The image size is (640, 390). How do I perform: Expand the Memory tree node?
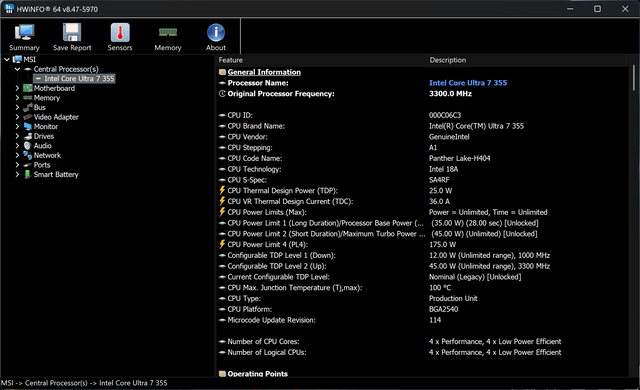(x=17, y=98)
